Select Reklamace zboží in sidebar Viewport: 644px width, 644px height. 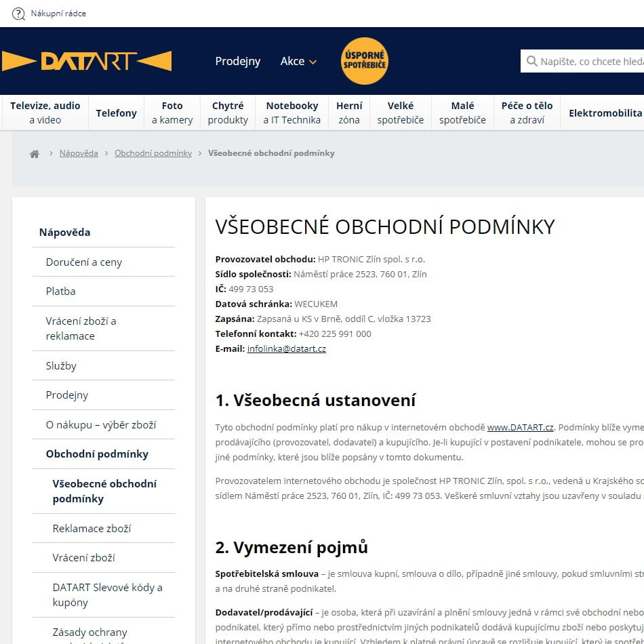tap(92, 528)
